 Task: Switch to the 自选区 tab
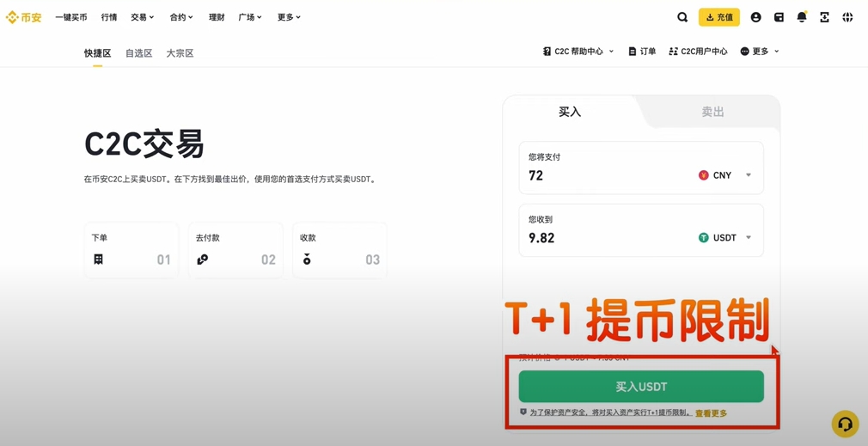(x=138, y=53)
